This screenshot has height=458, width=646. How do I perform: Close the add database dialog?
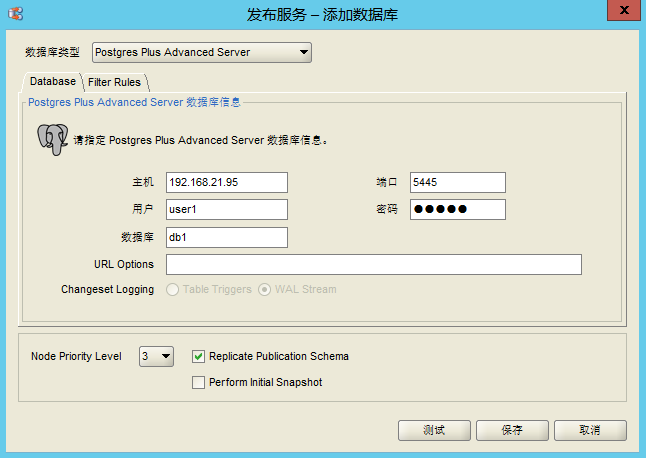point(623,10)
